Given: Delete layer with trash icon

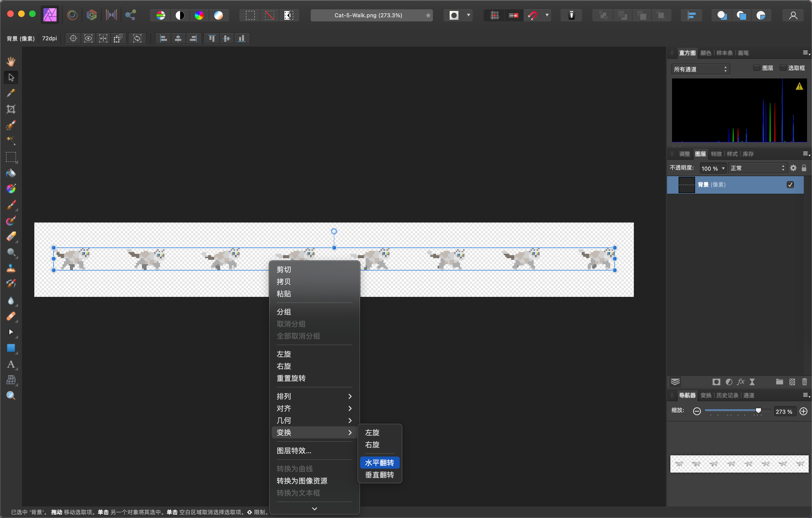Looking at the screenshot, I should coord(804,382).
